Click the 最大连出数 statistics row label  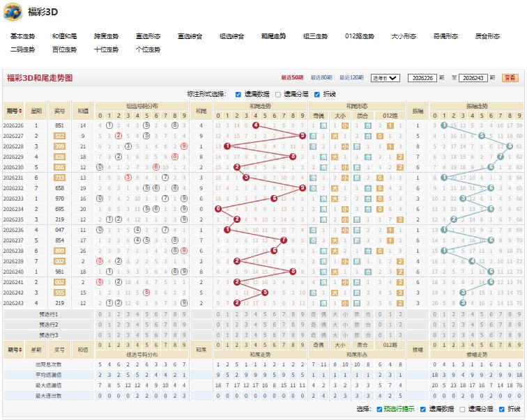(x=49, y=396)
